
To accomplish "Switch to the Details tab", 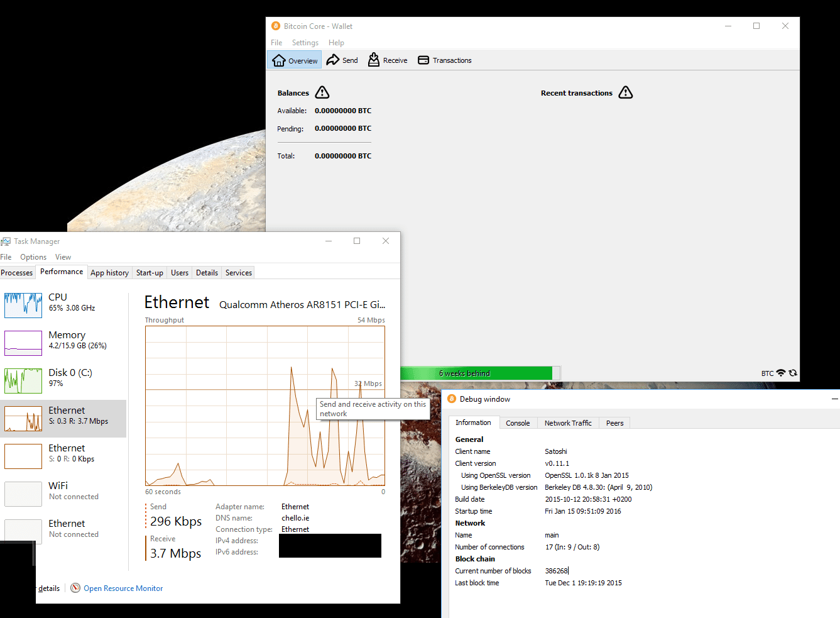I will pyautogui.click(x=207, y=273).
